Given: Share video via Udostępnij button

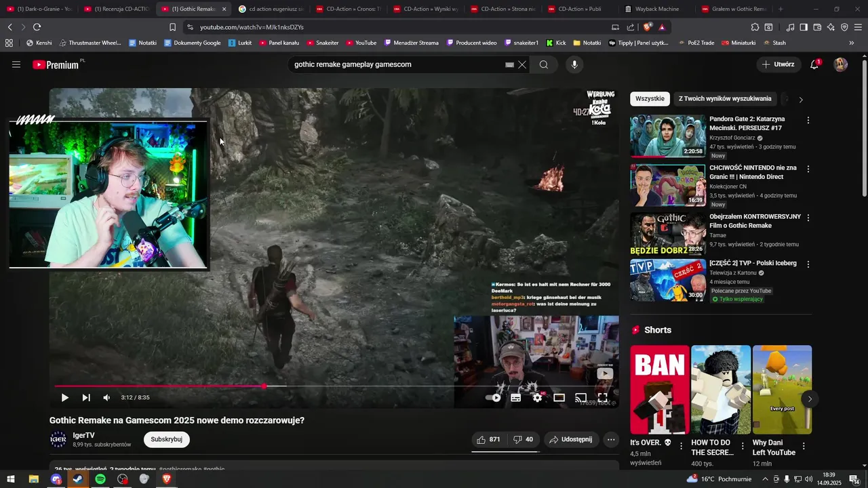Looking at the screenshot, I should [x=572, y=439].
